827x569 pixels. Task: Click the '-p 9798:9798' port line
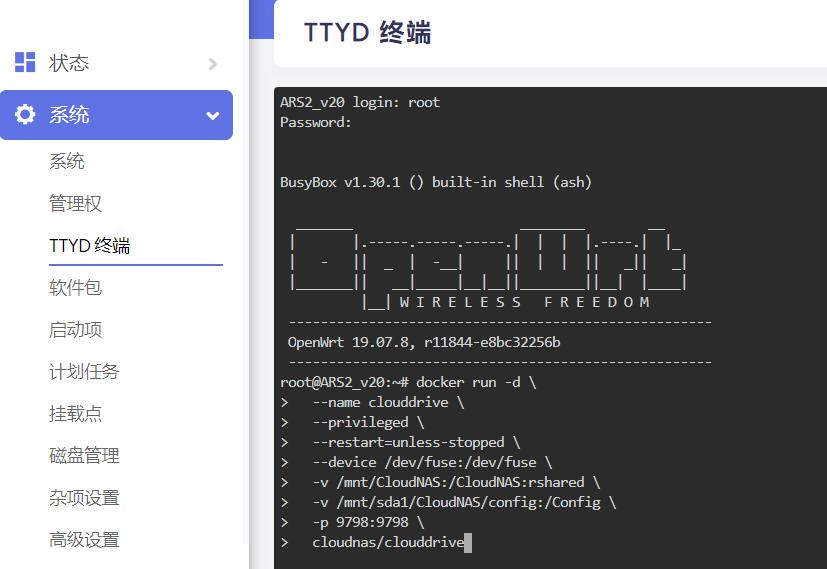point(368,523)
